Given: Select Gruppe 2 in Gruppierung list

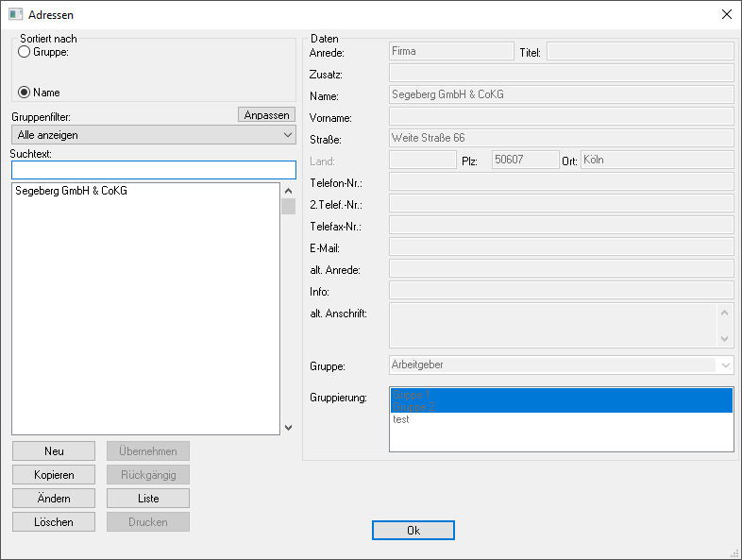Looking at the screenshot, I should click(562, 407).
